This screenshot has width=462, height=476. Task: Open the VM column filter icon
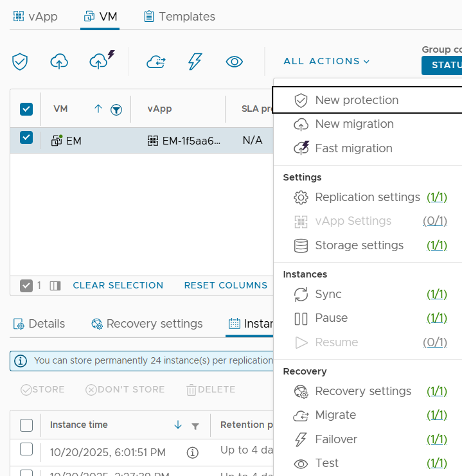pyautogui.click(x=116, y=109)
